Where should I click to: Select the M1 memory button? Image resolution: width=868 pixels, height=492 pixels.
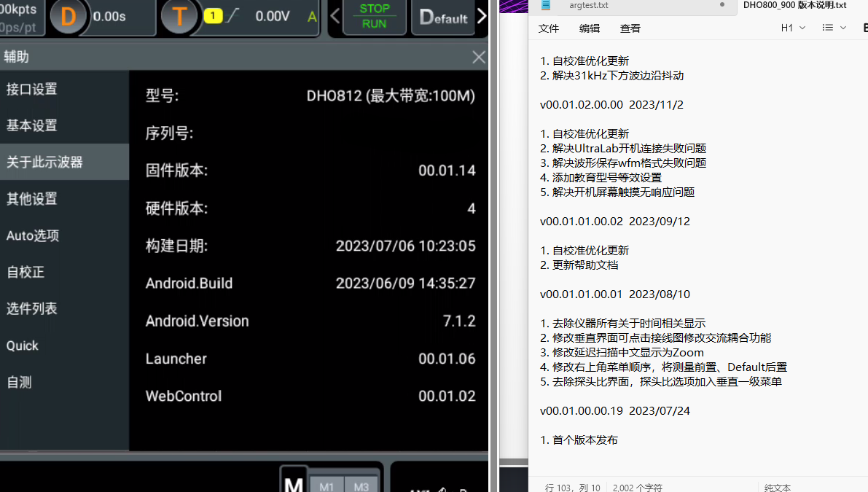326,486
